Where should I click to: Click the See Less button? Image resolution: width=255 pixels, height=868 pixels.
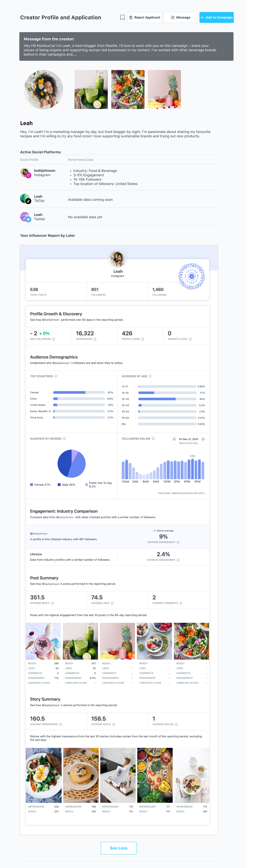coord(119,848)
